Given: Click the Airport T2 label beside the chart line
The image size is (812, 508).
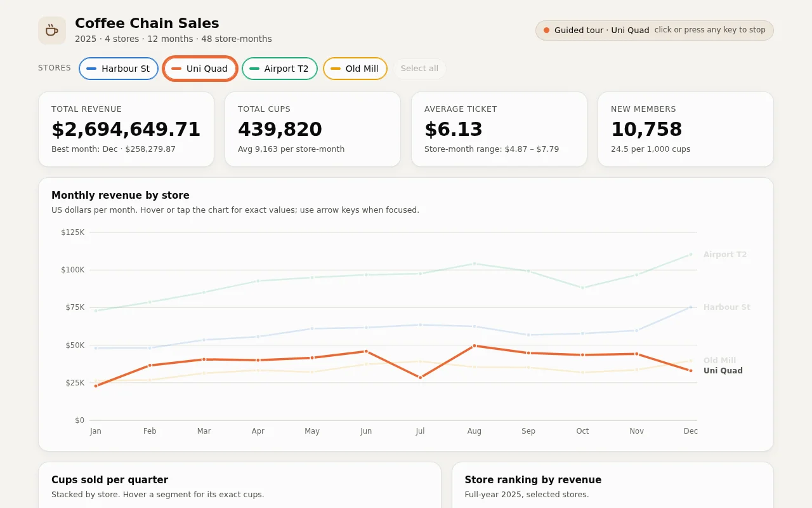Looking at the screenshot, I should pos(725,255).
